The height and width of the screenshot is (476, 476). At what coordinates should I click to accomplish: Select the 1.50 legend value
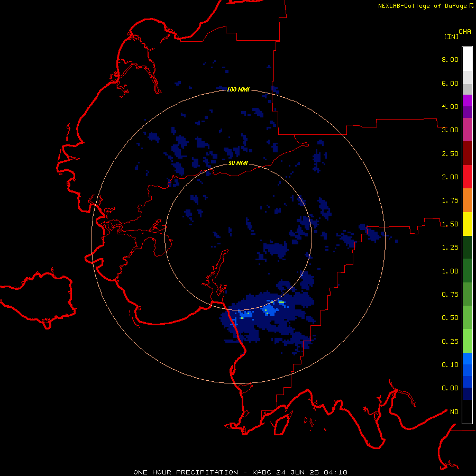click(x=450, y=224)
